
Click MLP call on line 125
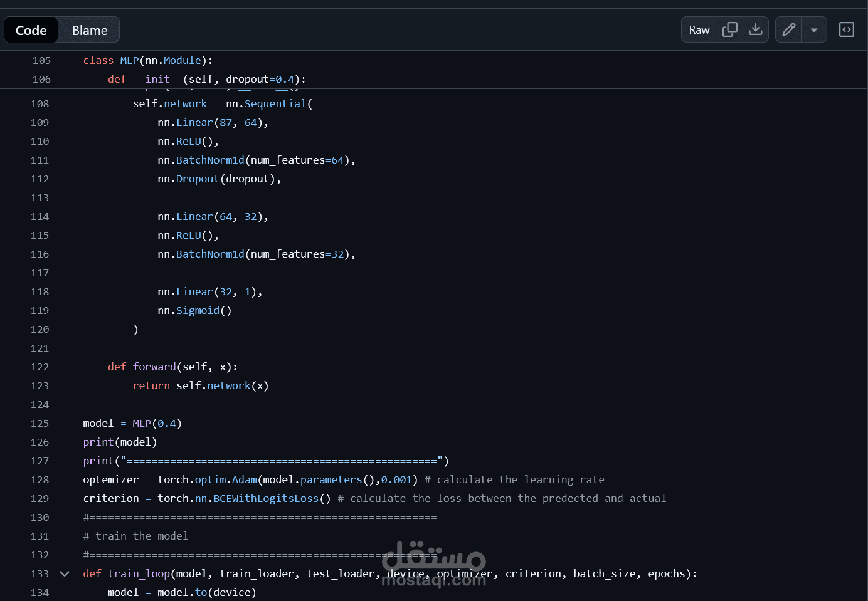pos(142,423)
